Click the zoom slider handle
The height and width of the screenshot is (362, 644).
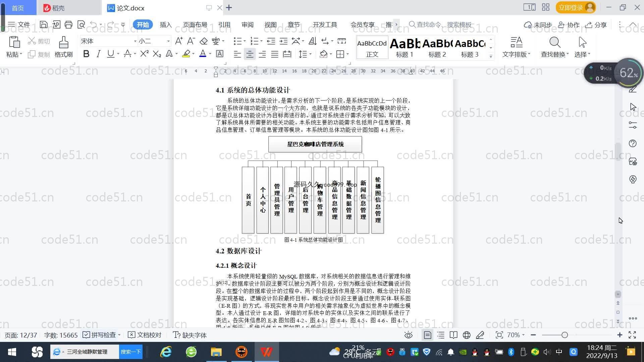tap(565, 335)
